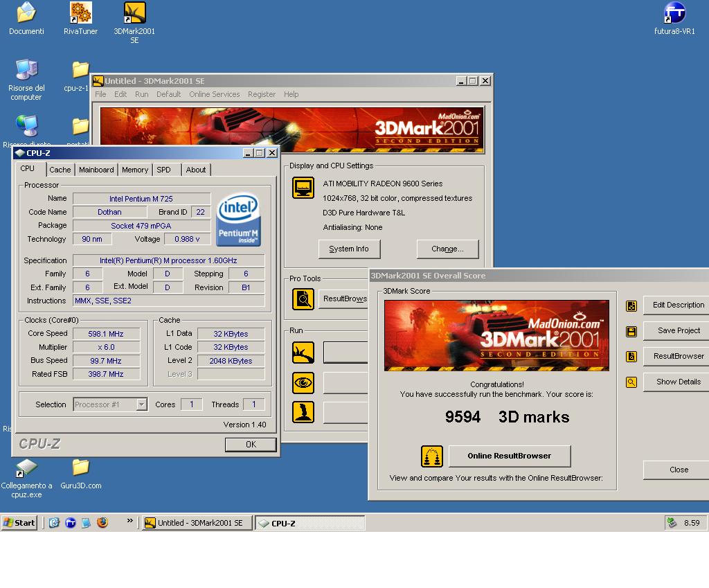Open Collegamento a cpuz.exe shortcut

click(26, 468)
